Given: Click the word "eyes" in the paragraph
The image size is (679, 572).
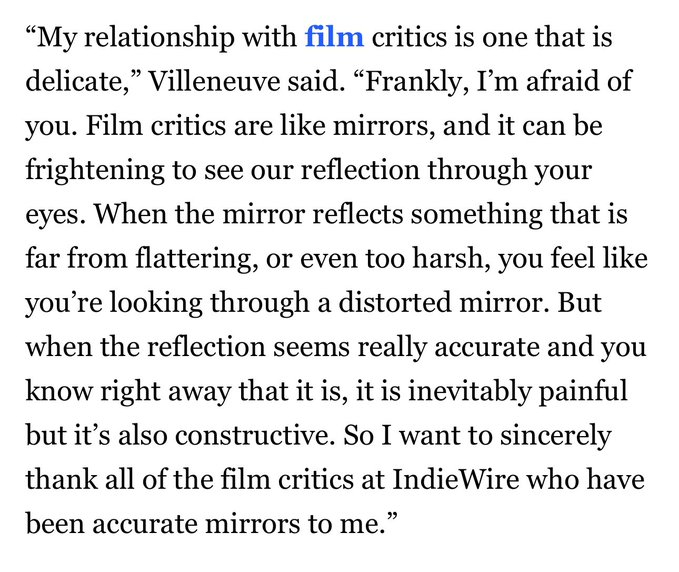Looking at the screenshot, I should 48,216.
